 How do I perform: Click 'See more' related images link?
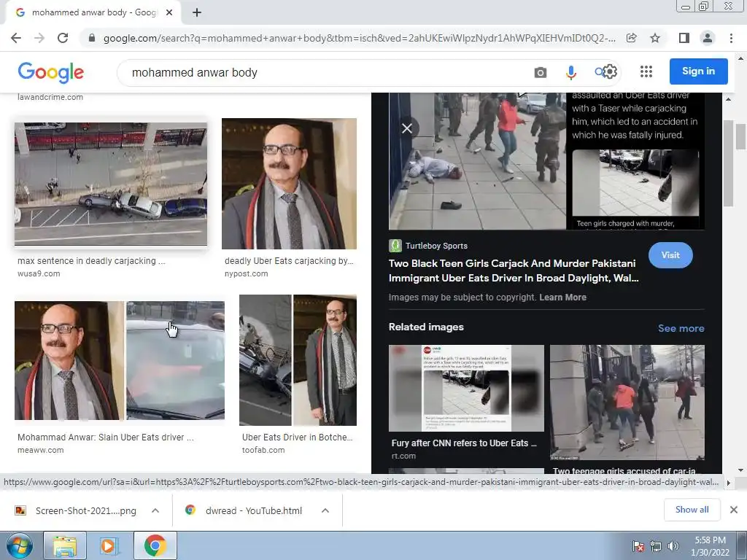(x=681, y=328)
